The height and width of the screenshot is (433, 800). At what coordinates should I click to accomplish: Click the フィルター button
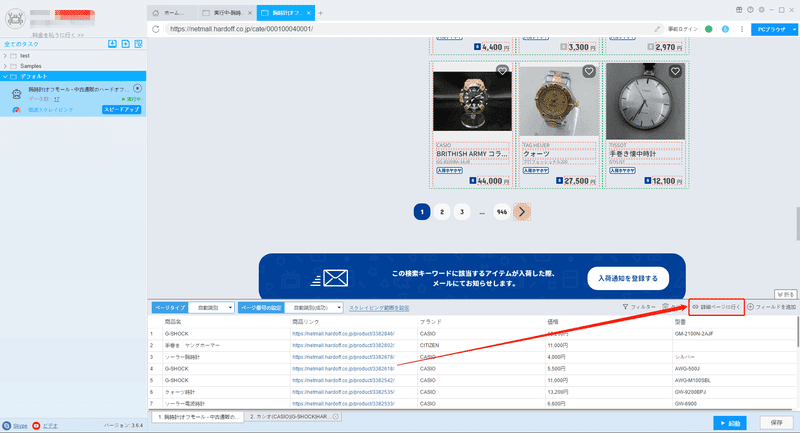click(x=639, y=307)
